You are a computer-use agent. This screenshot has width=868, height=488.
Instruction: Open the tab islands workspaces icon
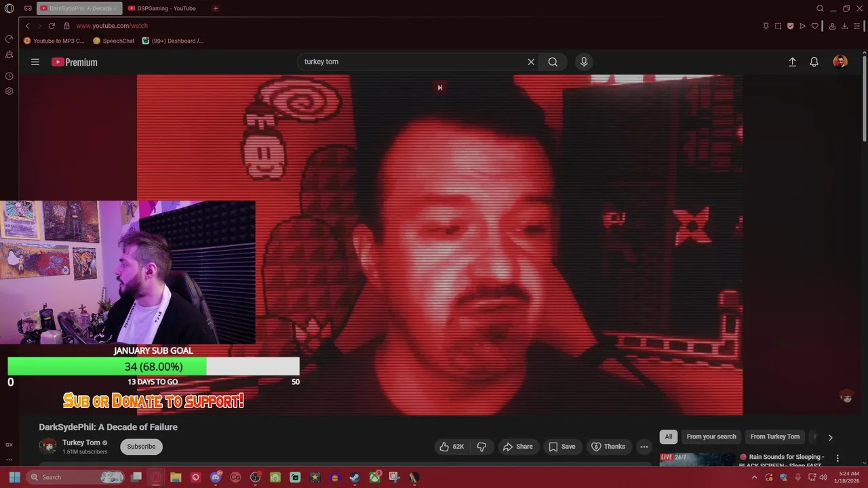point(28,8)
